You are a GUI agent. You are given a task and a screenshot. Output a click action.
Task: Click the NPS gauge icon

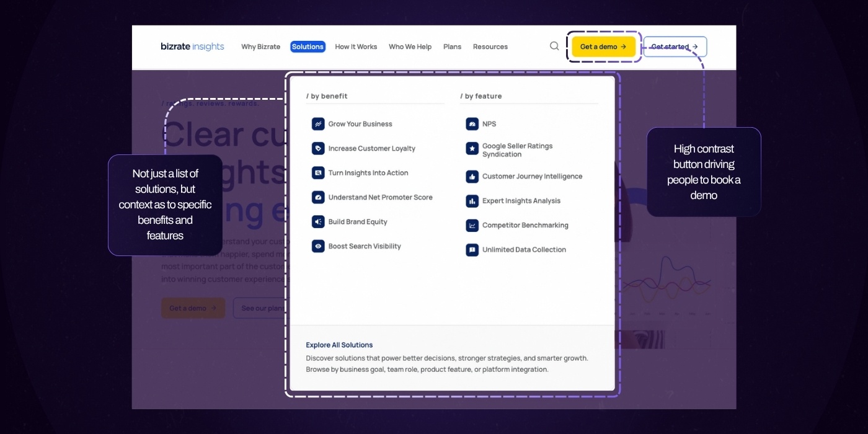pyautogui.click(x=472, y=124)
